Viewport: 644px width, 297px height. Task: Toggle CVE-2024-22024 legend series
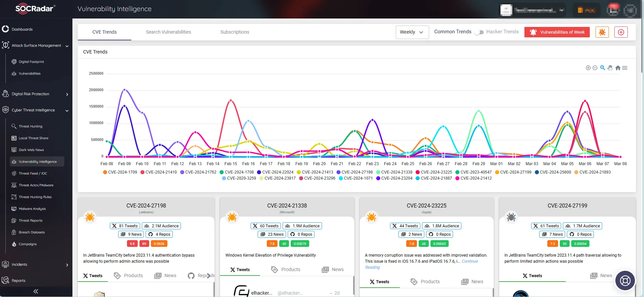[x=275, y=172]
